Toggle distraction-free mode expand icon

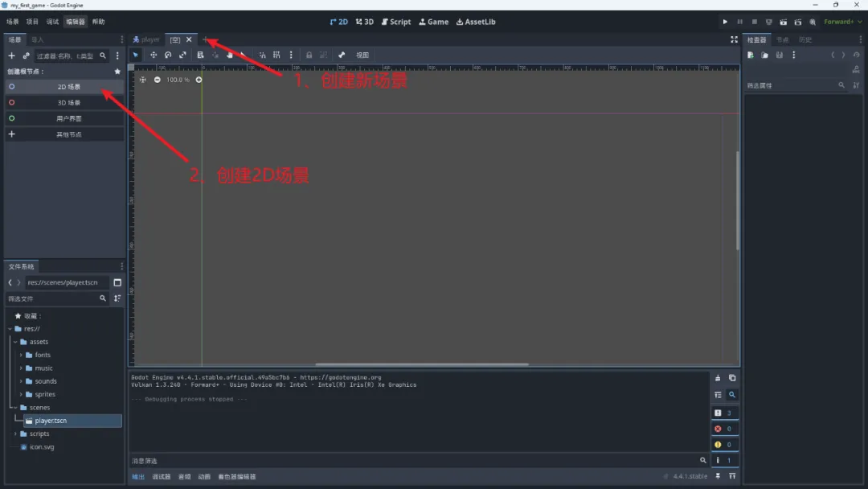734,39
